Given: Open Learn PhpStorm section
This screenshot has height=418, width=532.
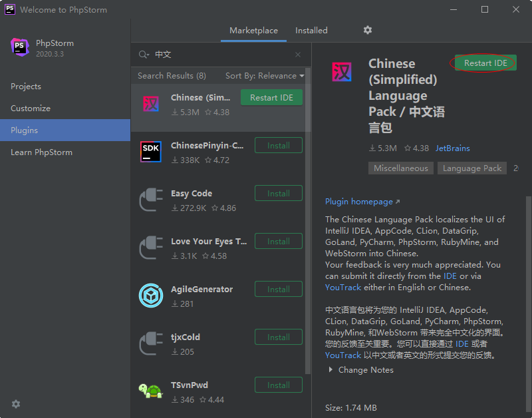Looking at the screenshot, I should [x=65, y=152].
